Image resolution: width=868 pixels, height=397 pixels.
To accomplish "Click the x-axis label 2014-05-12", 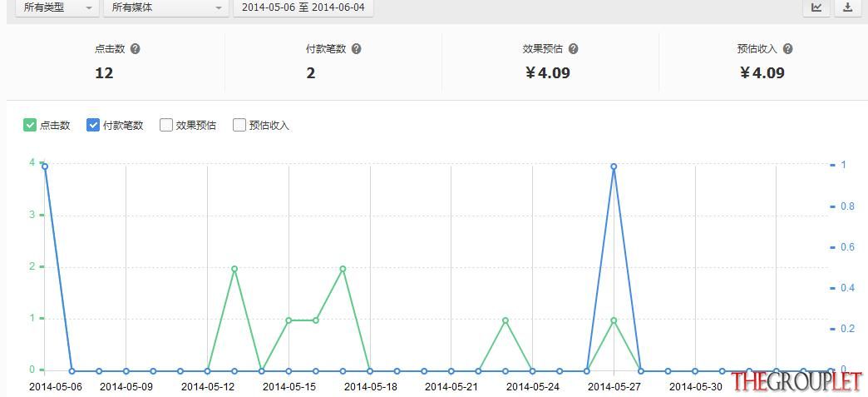I will pos(208,386).
